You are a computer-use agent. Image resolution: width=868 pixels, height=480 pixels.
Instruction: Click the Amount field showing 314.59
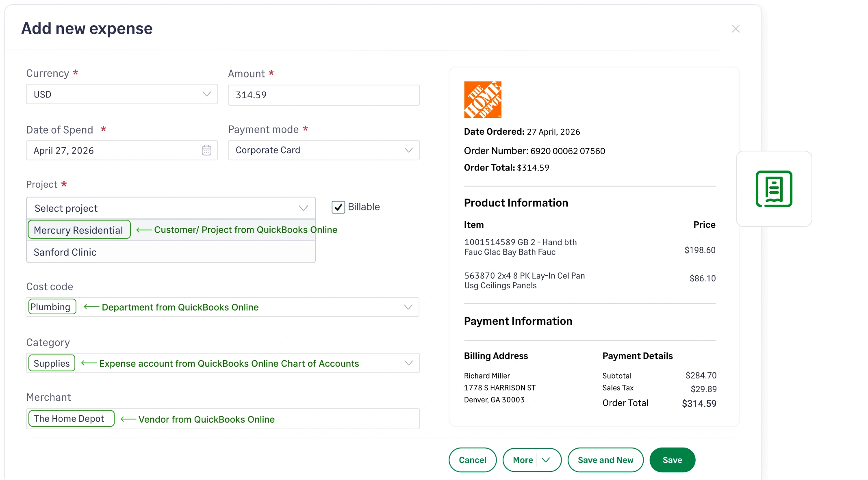[x=324, y=95]
